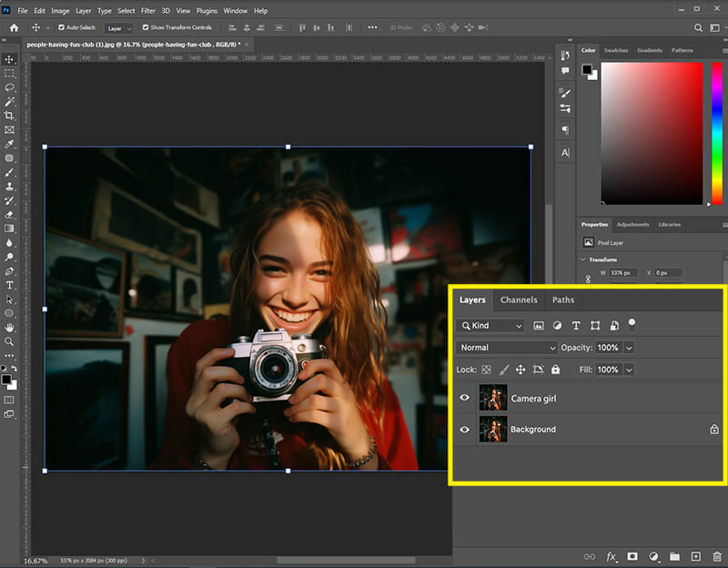Open the Auto-Select Layer dropdown

(x=119, y=28)
